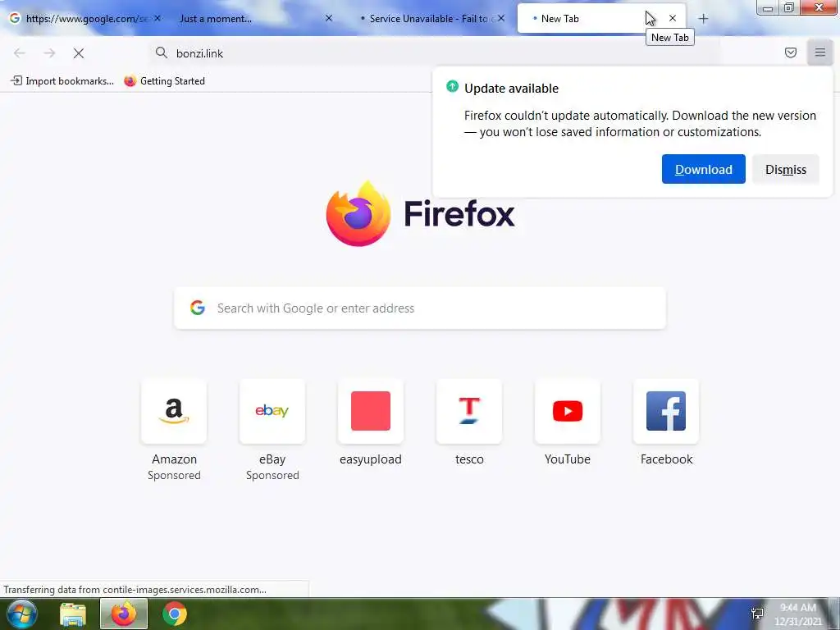Image resolution: width=840 pixels, height=630 pixels.
Task: Stop loading the page with the X button
Action: pos(79,53)
